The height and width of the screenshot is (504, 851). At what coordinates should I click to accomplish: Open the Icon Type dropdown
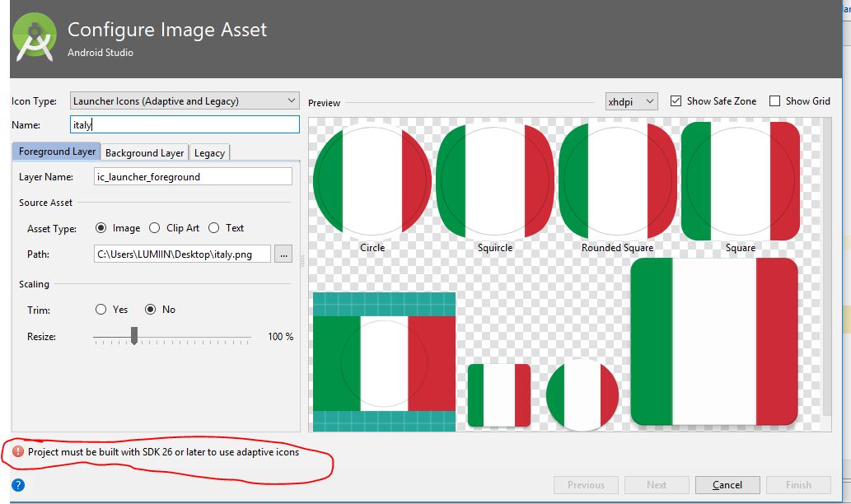coord(185,101)
